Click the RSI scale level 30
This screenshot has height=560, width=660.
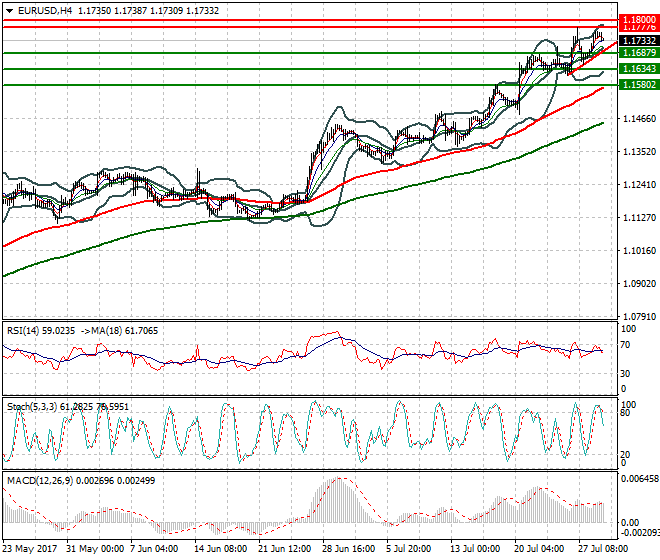point(625,373)
